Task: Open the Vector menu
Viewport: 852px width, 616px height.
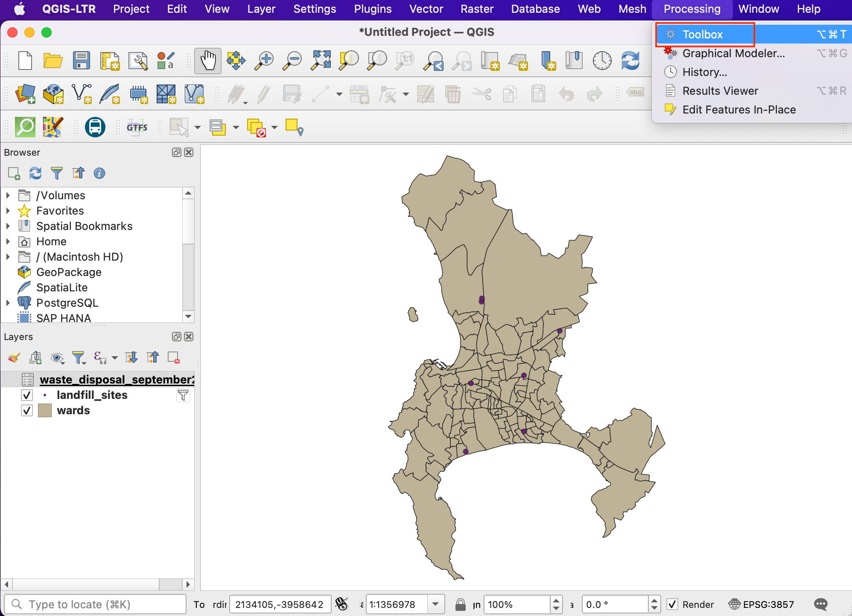Action: pyautogui.click(x=426, y=9)
